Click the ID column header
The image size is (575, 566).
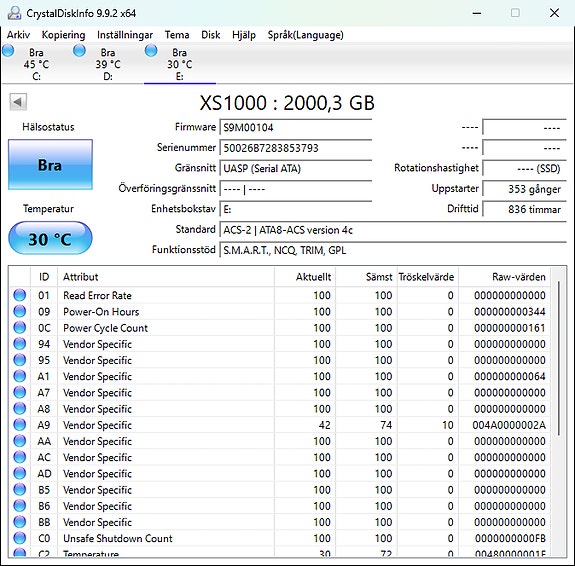pyautogui.click(x=44, y=277)
